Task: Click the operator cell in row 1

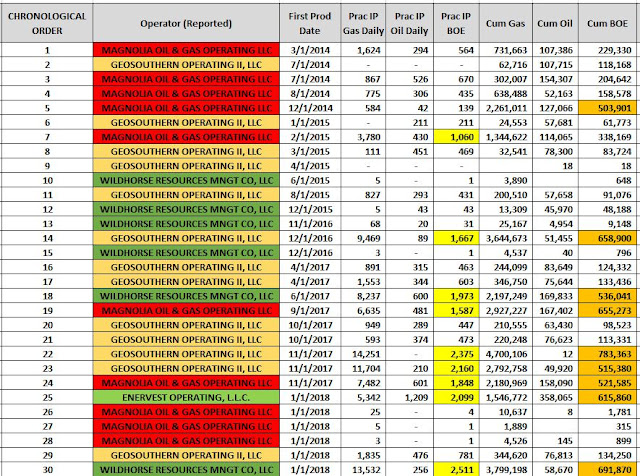Action: click(x=186, y=50)
